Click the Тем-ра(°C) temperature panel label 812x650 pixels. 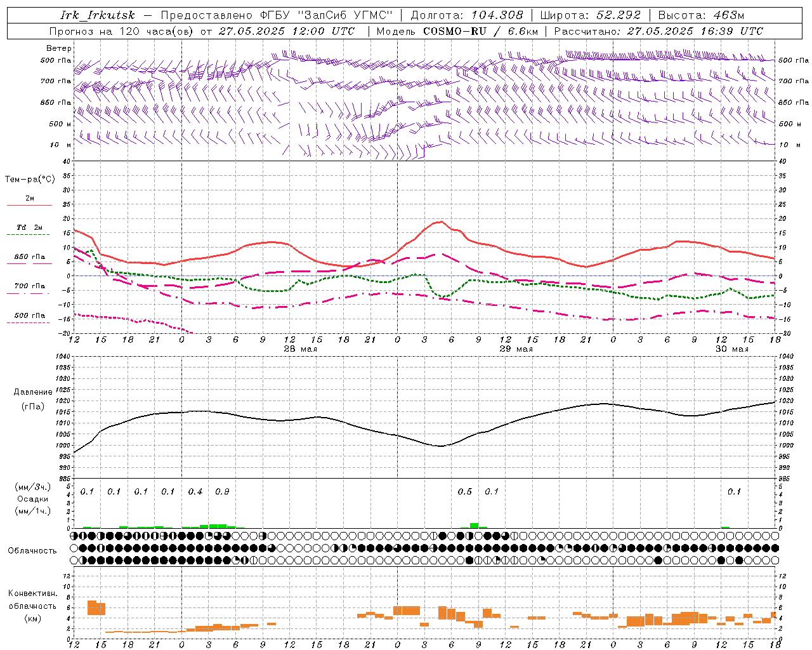30,179
